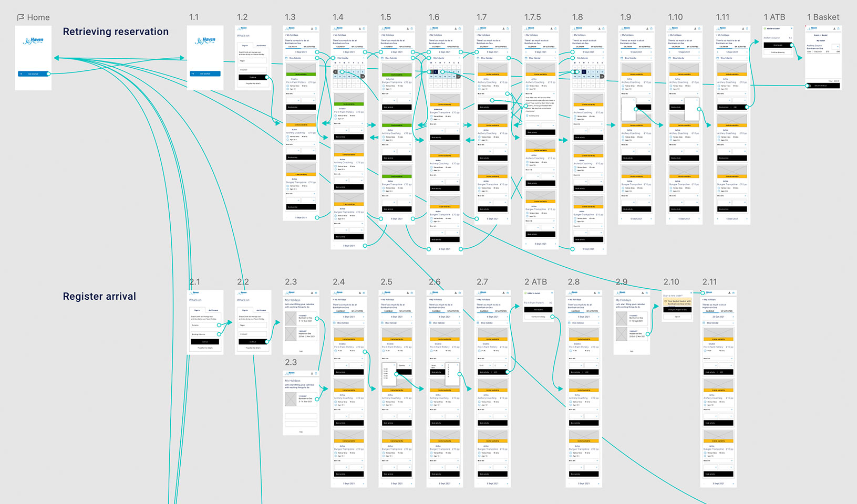The image size is (857, 504).
Task: Click the open time dropdown list in 2.5
Action: click(x=389, y=374)
